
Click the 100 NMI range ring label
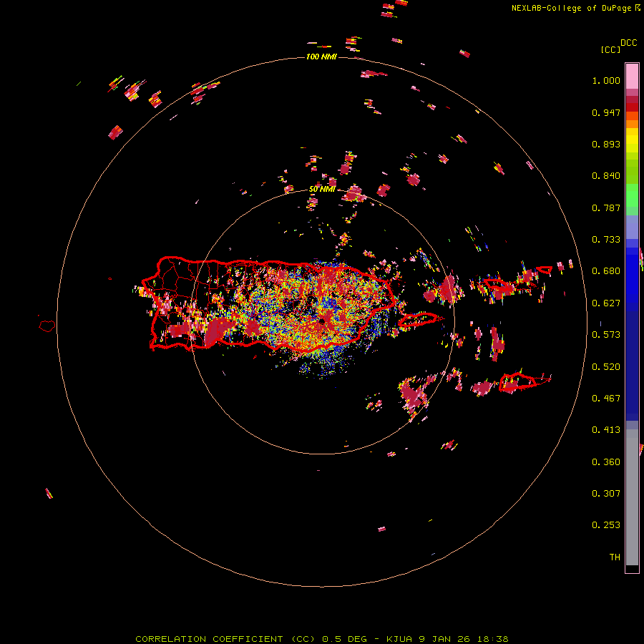pos(321,57)
